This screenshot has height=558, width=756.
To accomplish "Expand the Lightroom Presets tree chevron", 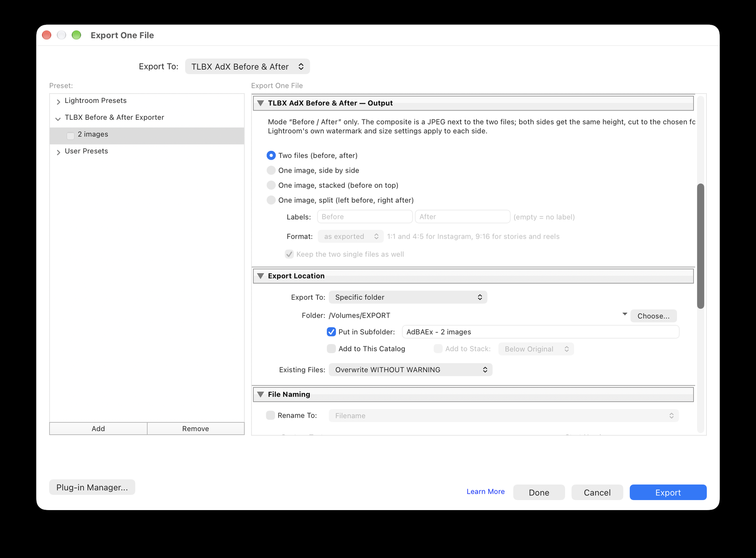I will (x=58, y=102).
